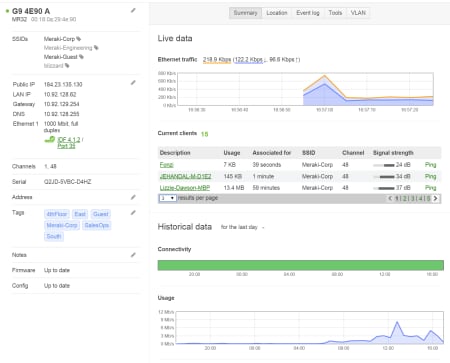450x363 pixels.
Task: Click the tag icon next to blizzard SSID
Action: click(x=67, y=65)
